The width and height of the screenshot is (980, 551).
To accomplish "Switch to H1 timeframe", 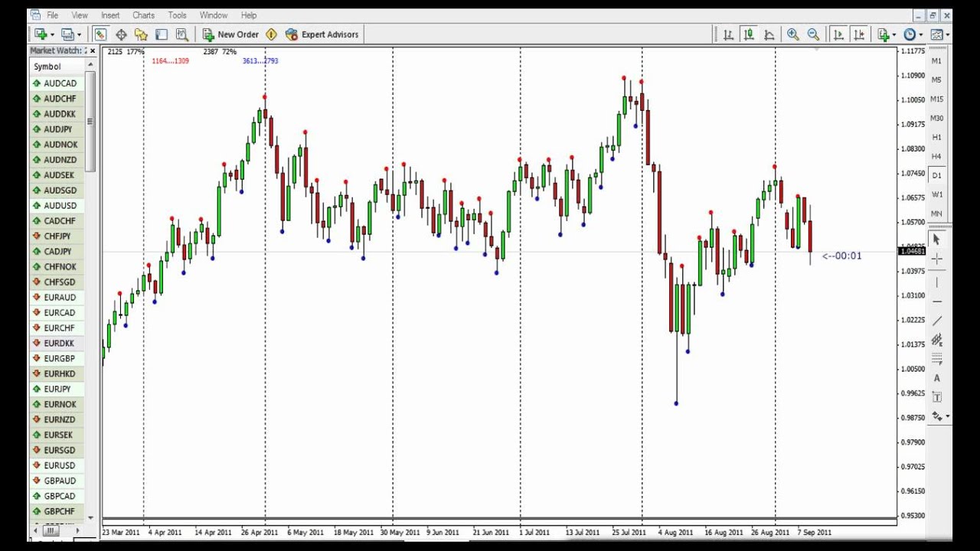I will coord(936,137).
